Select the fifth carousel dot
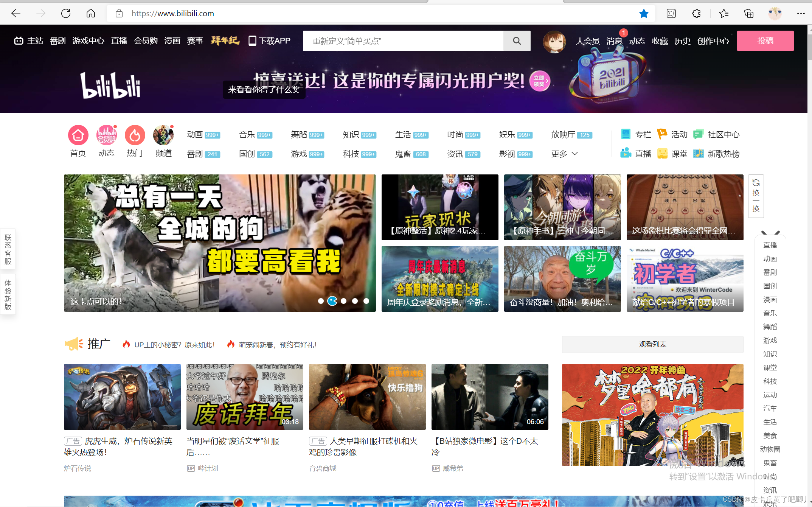 tap(366, 301)
